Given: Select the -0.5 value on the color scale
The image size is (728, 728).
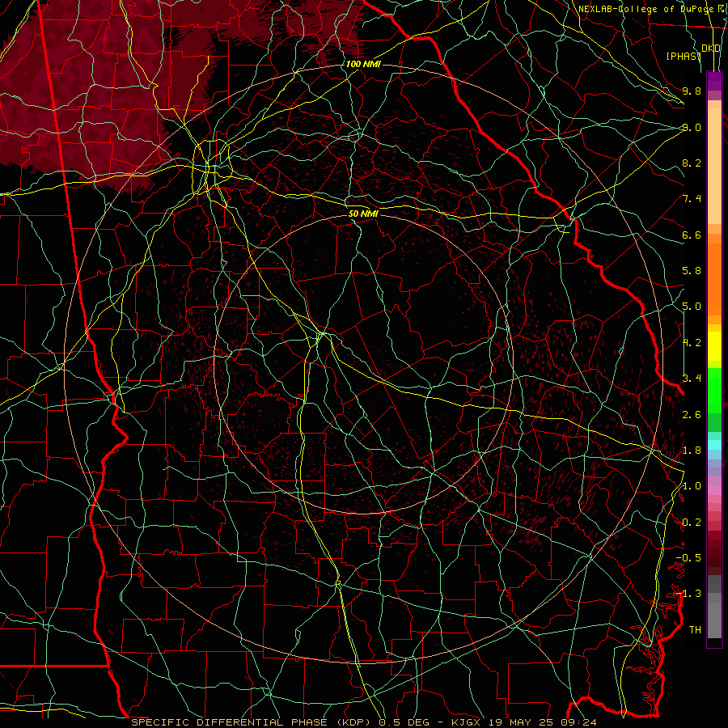Looking at the screenshot, I should [x=688, y=558].
